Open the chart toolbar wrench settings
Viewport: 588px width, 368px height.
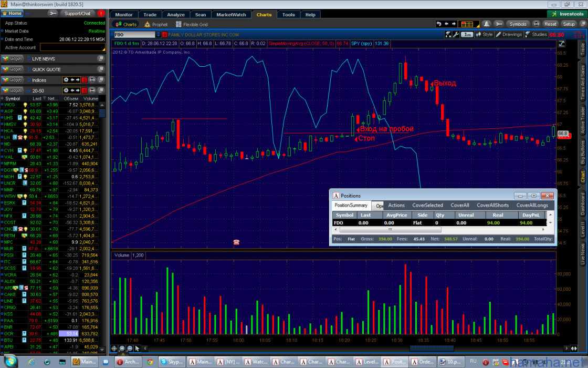498,24
